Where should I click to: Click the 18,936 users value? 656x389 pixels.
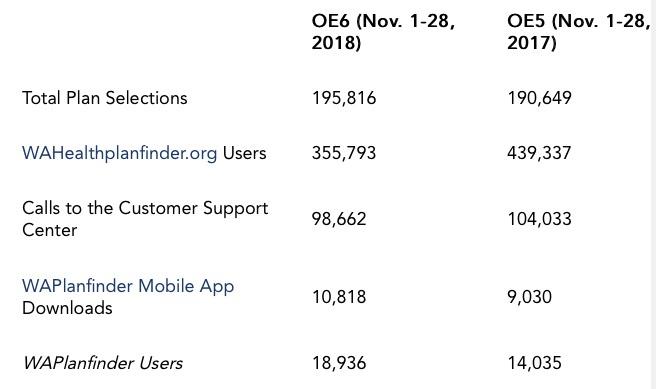tap(339, 363)
